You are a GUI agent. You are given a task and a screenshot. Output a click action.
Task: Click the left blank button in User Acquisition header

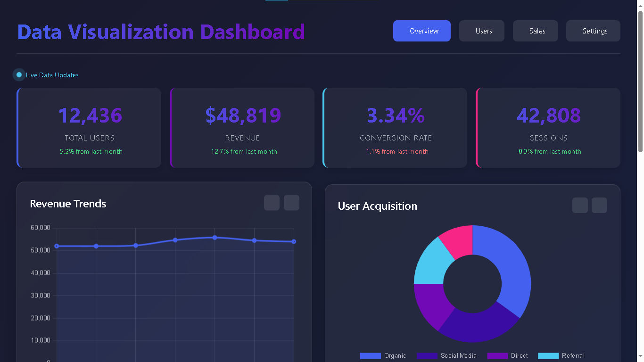[580, 205]
